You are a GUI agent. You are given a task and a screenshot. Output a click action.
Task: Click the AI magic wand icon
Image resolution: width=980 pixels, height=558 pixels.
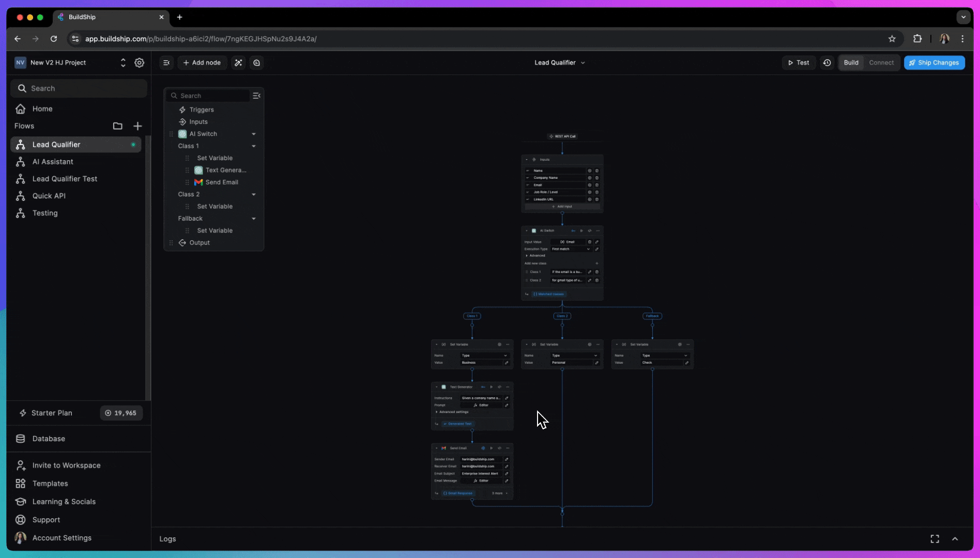[238, 63]
